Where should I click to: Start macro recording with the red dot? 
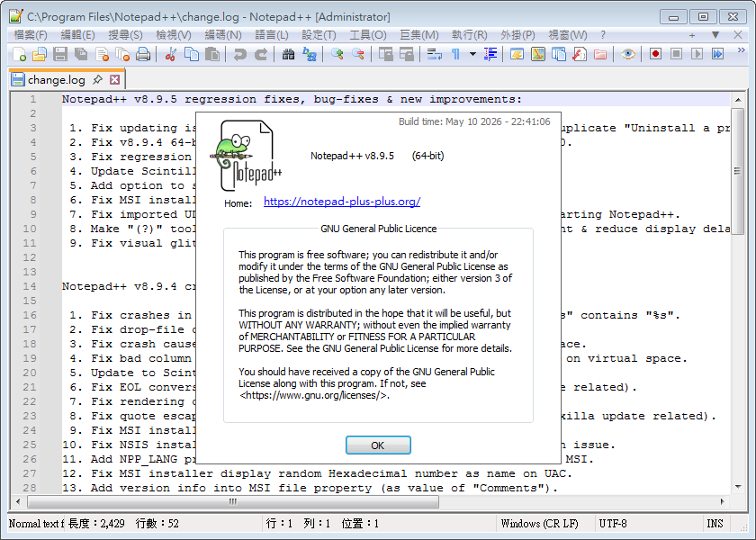[655, 54]
